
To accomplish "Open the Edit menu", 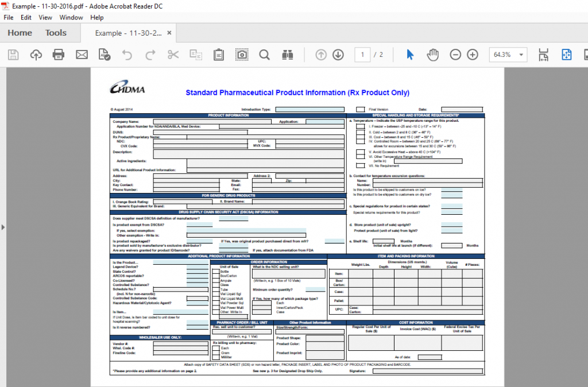I will [25, 17].
